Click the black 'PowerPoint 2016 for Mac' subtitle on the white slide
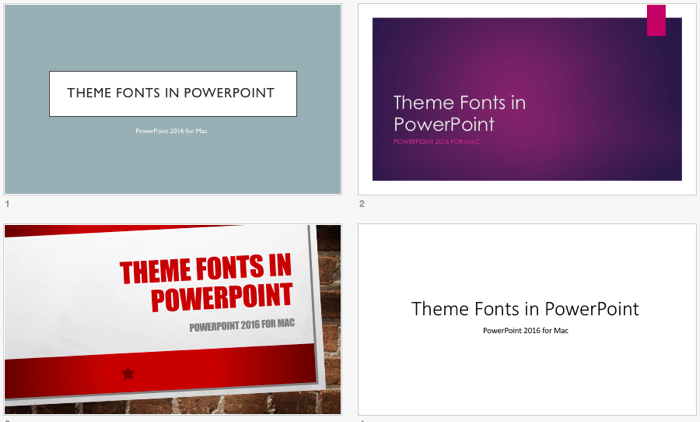Viewport: 700px width, 422px height. pyautogui.click(x=525, y=330)
